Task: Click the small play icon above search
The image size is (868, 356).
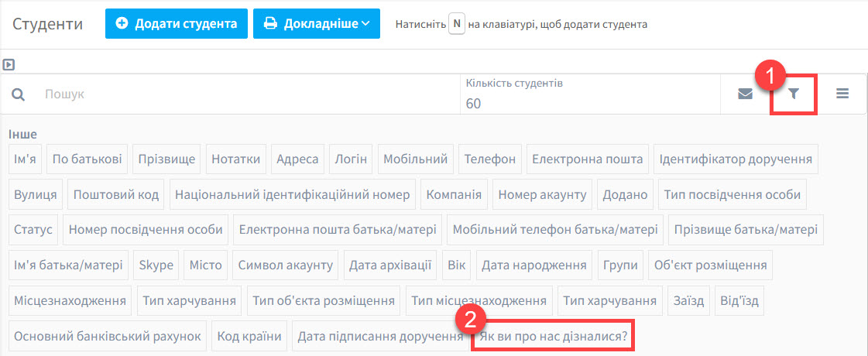Action: point(9,65)
